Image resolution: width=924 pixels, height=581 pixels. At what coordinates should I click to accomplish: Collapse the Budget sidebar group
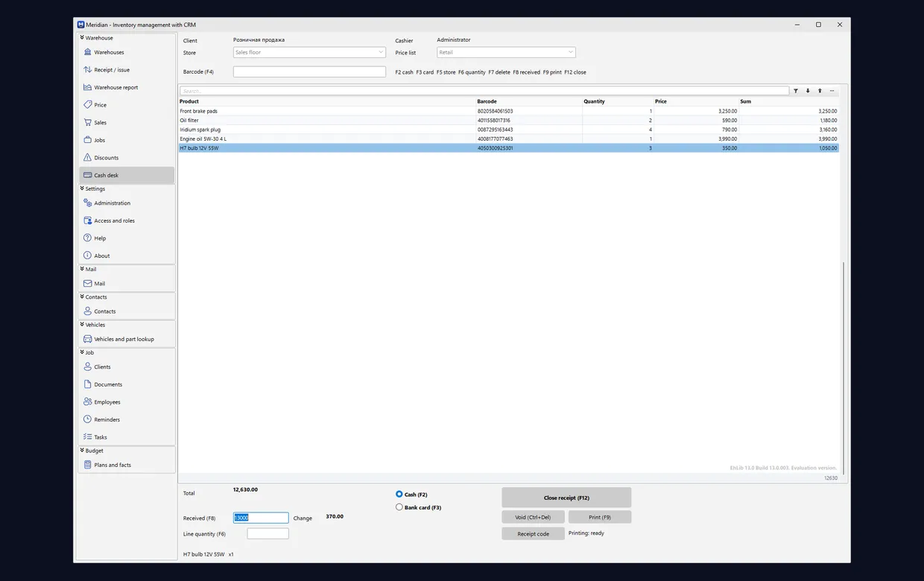pos(82,451)
